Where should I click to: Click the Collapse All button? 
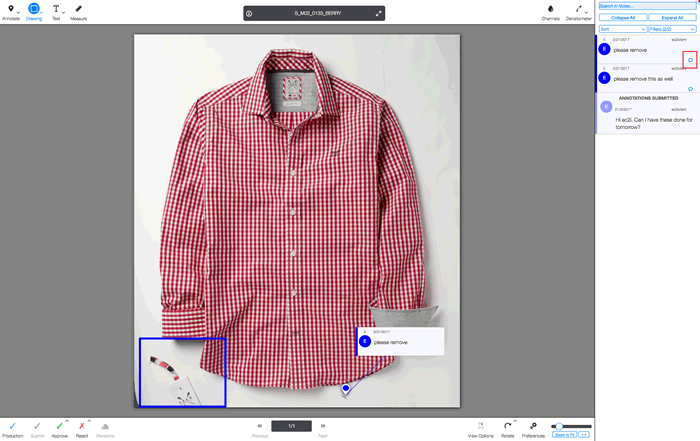622,17
